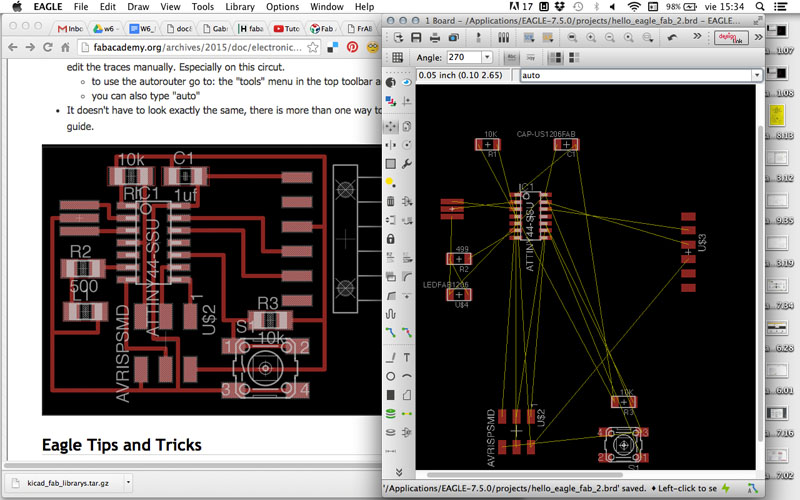
Task: Select the Circle tool
Action: (x=391, y=376)
